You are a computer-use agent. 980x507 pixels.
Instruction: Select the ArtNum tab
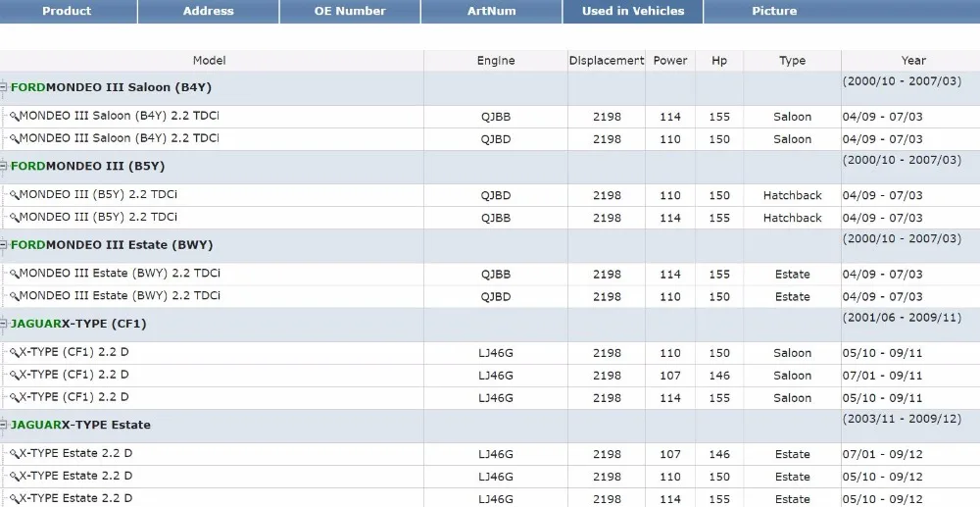[x=491, y=11]
